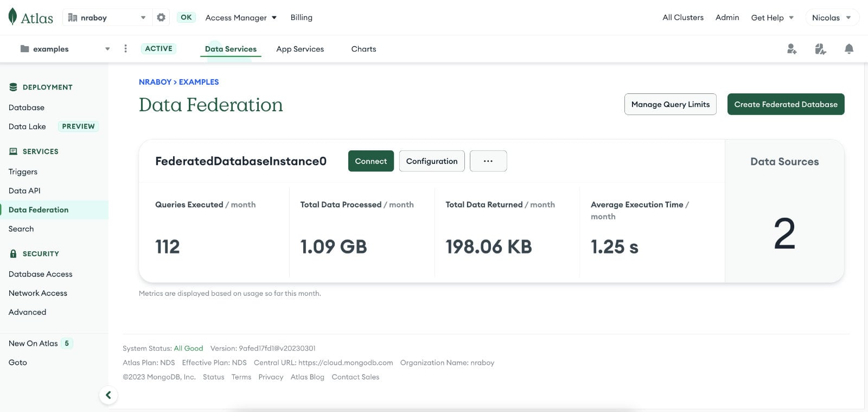Open Network Access in the sidebar

click(38, 293)
